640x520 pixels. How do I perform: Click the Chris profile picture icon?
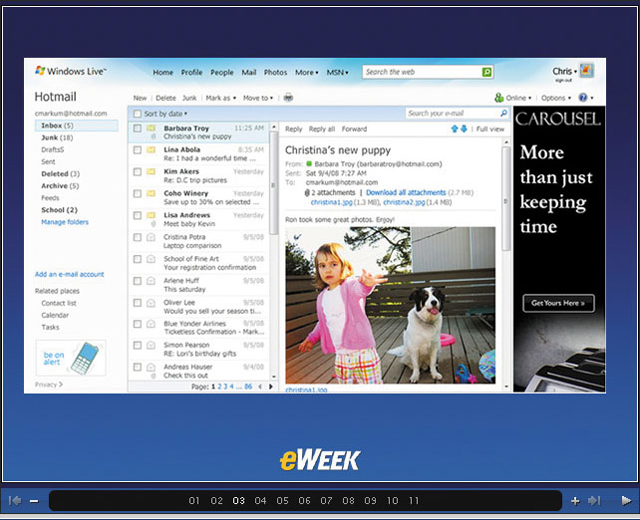pyautogui.click(x=587, y=71)
